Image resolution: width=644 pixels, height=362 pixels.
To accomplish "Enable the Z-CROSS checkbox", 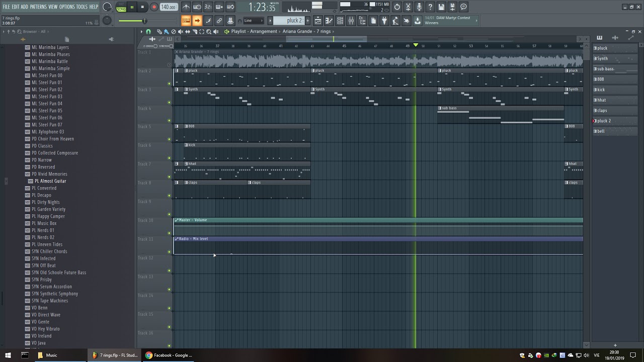I will (x=156, y=46).
